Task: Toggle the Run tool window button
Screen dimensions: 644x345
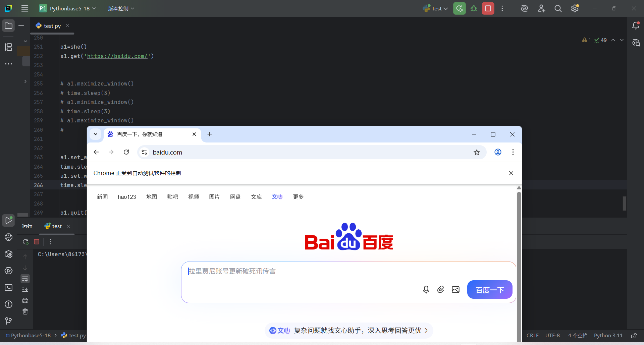Action: tap(9, 221)
